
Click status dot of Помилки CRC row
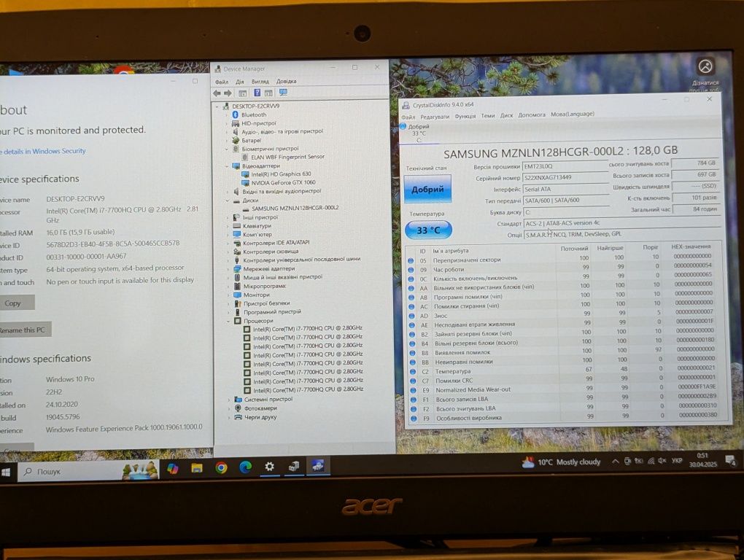413,381
